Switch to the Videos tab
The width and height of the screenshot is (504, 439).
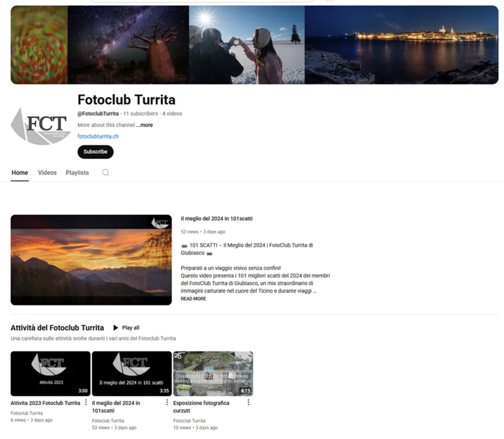[x=47, y=173]
